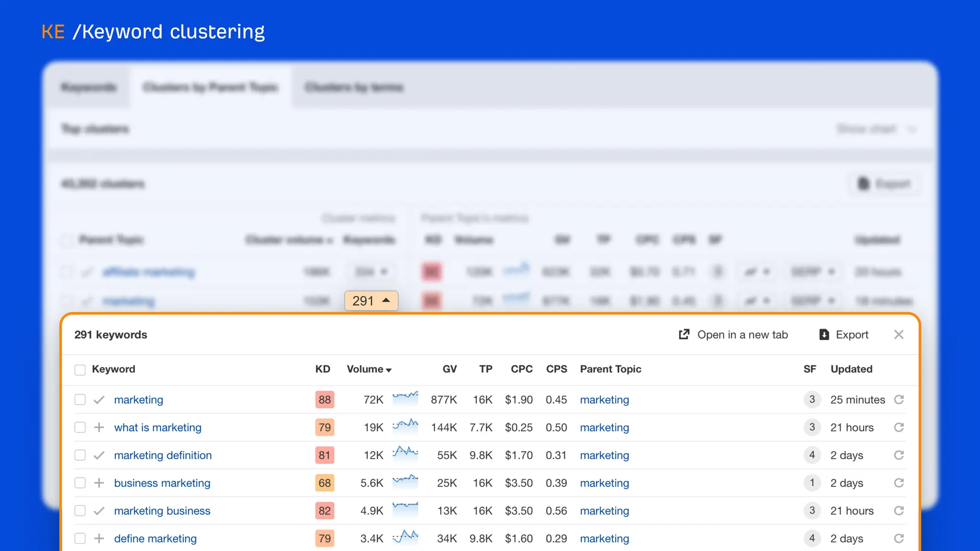Click the checkmark icon beside 'marketing business'
The image size is (980, 551).
click(99, 511)
